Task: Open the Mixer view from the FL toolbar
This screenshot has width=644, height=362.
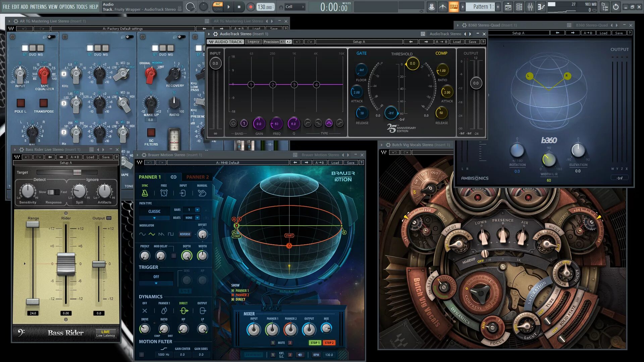Action: pyautogui.click(x=530, y=7)
